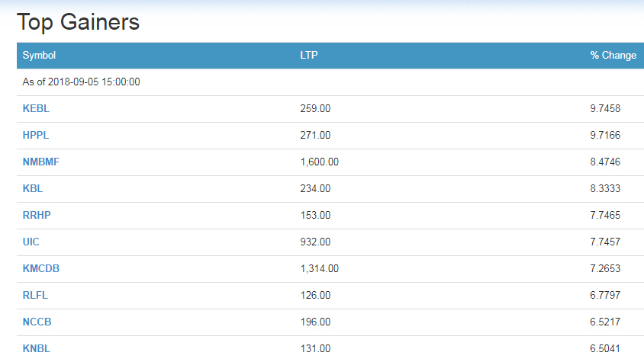The height and width of the screenshot is (362, 644).
Task: Click the Symbol column header
Action: [39, 56]
